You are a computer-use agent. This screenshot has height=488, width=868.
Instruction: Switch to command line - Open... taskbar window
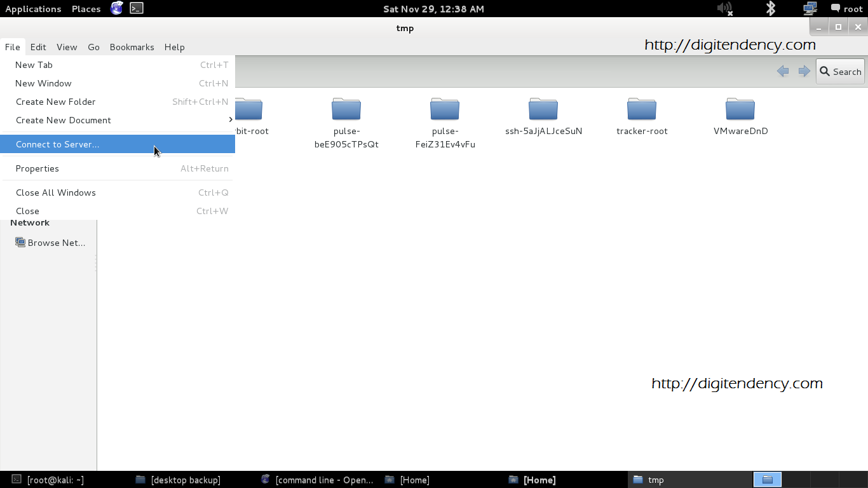coord(317,480)
